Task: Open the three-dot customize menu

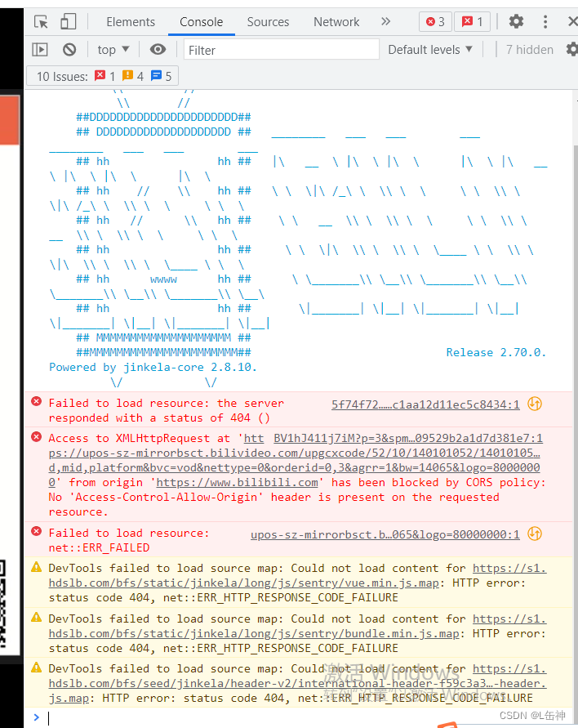Action: pyautogui.click(x=545, y=21)
